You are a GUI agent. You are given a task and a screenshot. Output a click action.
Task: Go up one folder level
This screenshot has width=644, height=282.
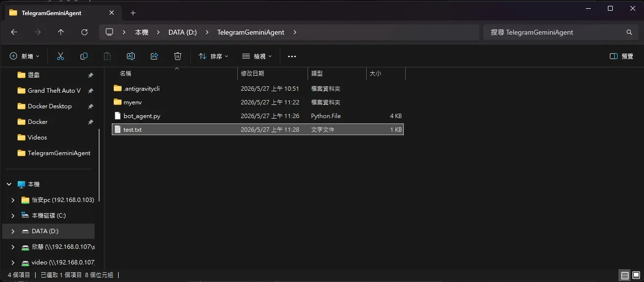61,32
